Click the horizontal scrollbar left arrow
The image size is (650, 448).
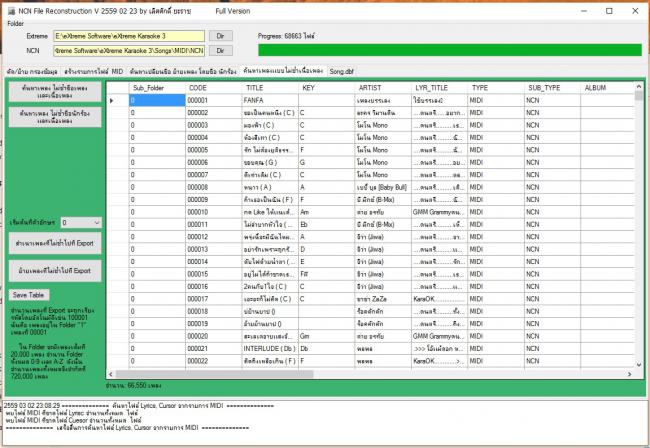[x=110, y=374]
